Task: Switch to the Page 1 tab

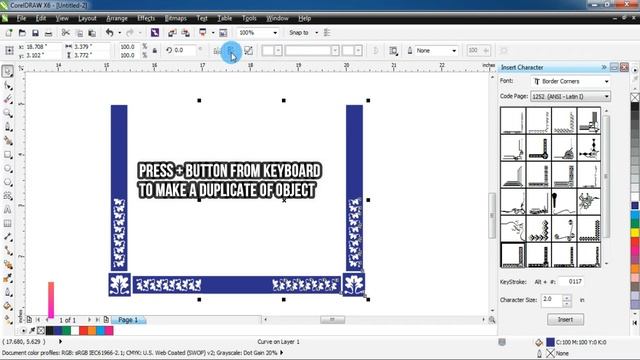Action: [128, 320]
